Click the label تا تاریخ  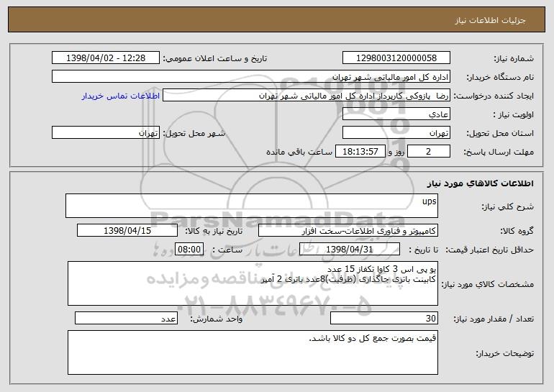(x=423, y=250)
